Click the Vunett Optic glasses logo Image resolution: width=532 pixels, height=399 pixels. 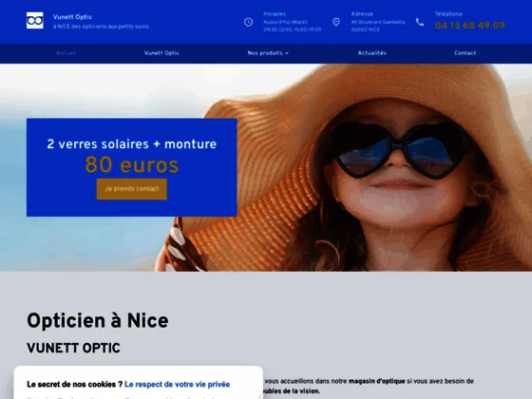(35, 20)
